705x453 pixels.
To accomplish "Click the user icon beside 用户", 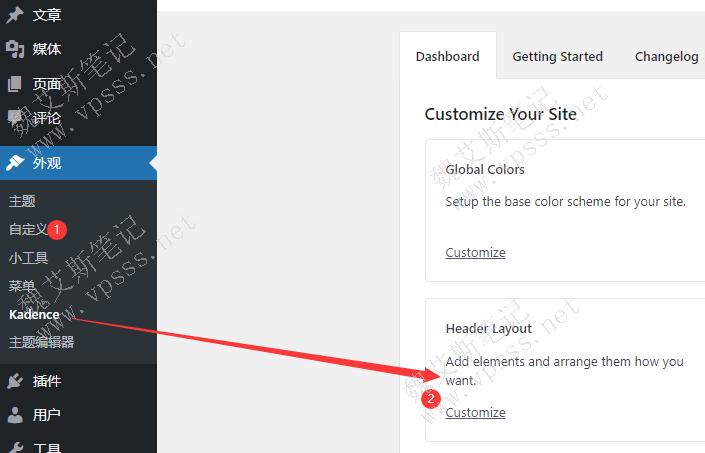I will pyautogui.click(x=15, y=415).
